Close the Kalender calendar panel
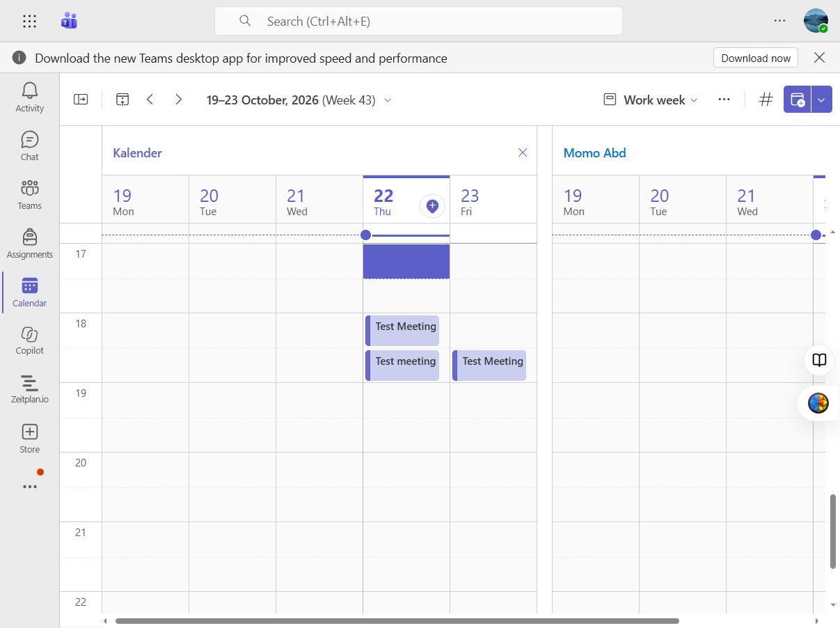 pos(523,152)
